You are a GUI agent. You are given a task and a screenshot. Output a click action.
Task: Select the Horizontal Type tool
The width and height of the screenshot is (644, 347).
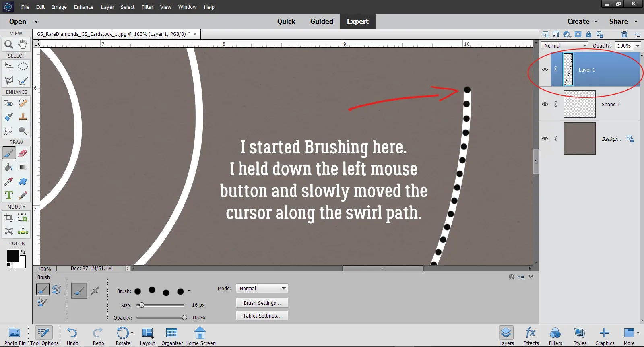[8, 196]
